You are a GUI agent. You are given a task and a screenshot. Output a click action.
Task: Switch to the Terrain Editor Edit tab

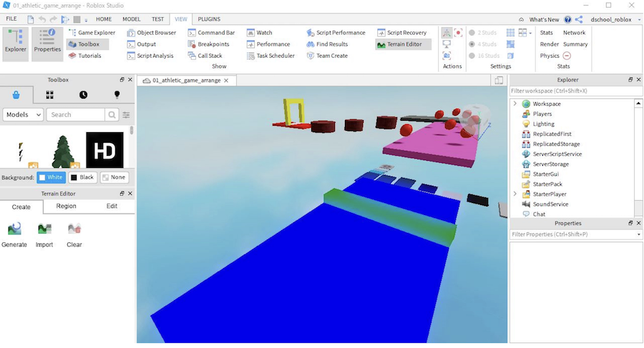point(112,206)
